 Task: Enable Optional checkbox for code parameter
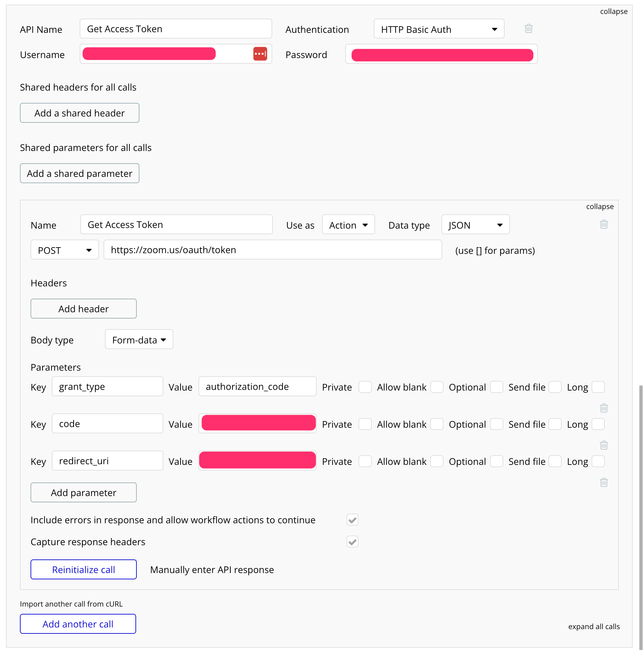(496, 424)
